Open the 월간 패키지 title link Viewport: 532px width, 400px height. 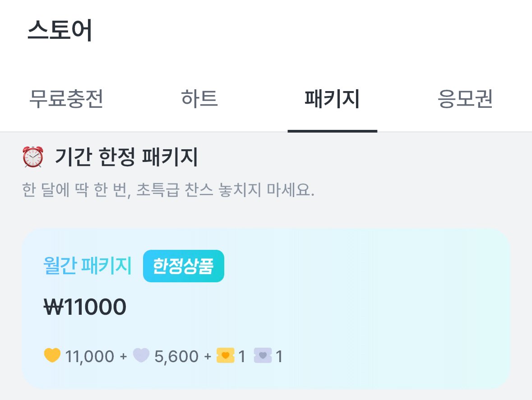click(88, 266)
